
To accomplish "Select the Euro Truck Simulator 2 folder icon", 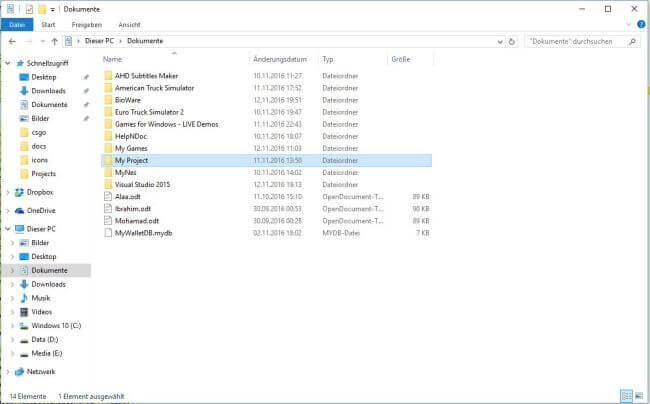I will tap(108, 112).
